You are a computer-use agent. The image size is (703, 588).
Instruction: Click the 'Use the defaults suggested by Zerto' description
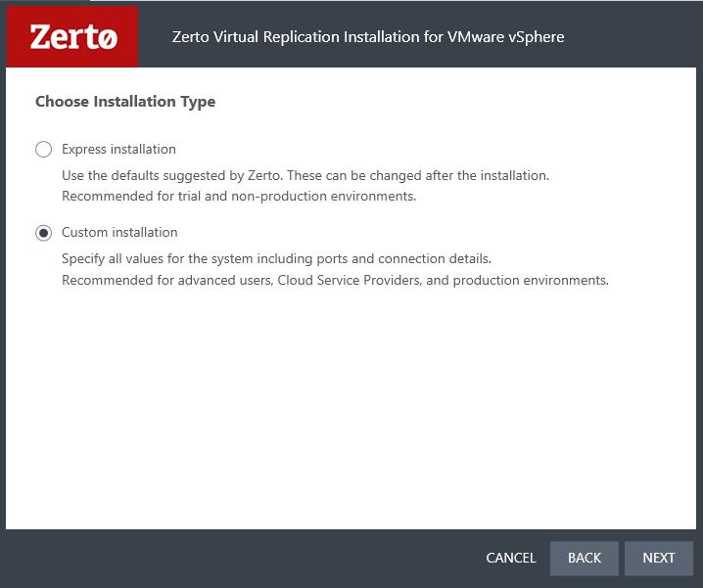pos(305,176)
